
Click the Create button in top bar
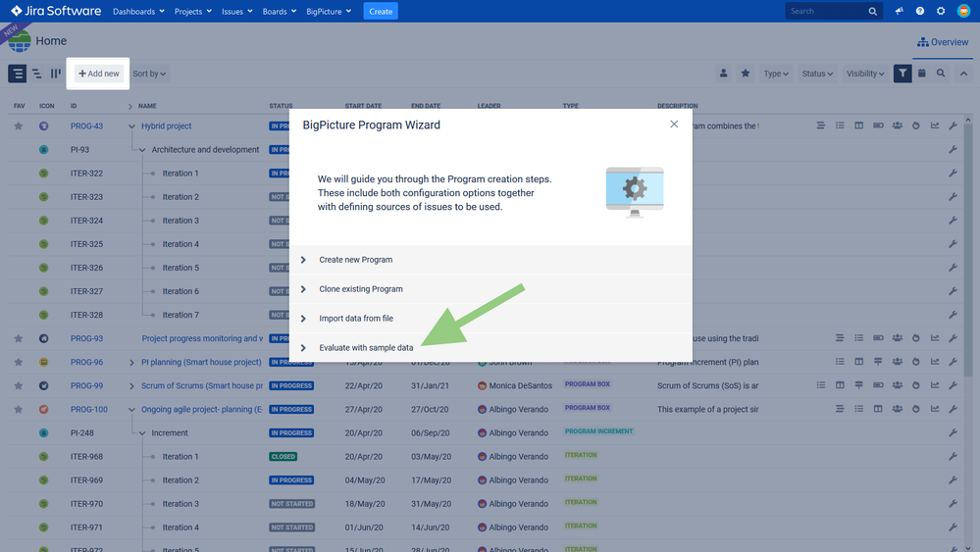click(x=381, y=11)
